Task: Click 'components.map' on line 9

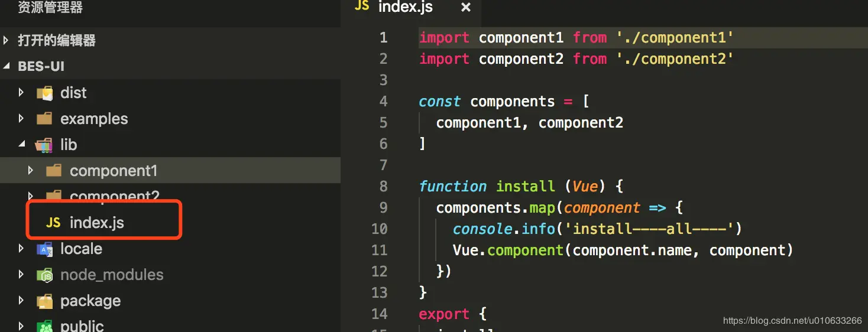Action: pyautogui.click(x=495, y=208)
